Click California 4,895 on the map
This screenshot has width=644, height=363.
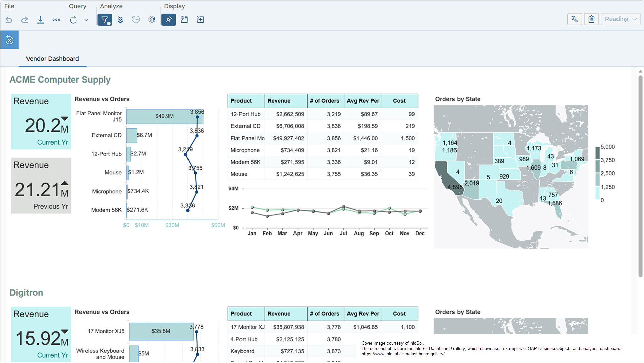click(455, 187)
